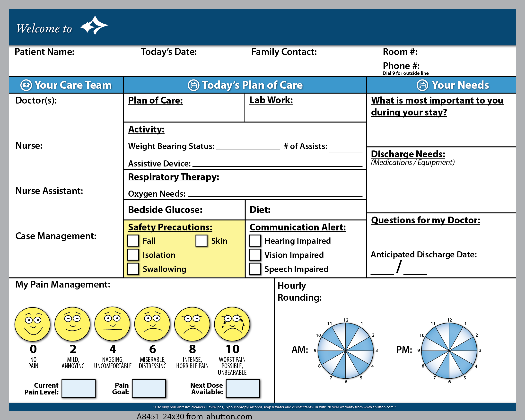Click the Family Contact label
Screen dimensions: 525x420
284,52
